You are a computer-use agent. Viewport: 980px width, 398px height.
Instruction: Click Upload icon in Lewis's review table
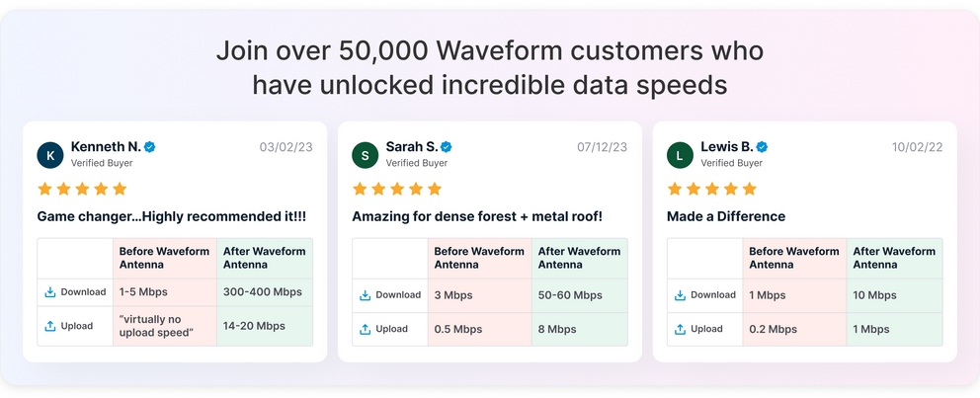tap(680, 329)
